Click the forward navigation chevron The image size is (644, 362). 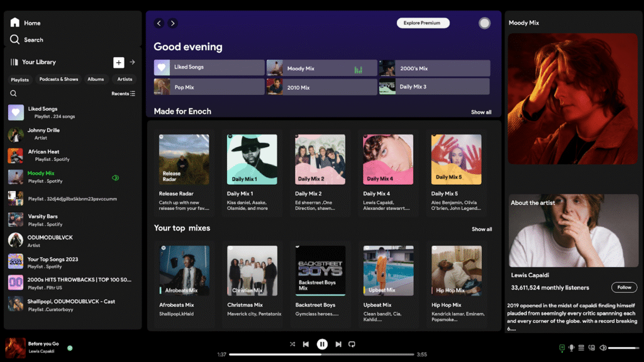coord(172,23)
